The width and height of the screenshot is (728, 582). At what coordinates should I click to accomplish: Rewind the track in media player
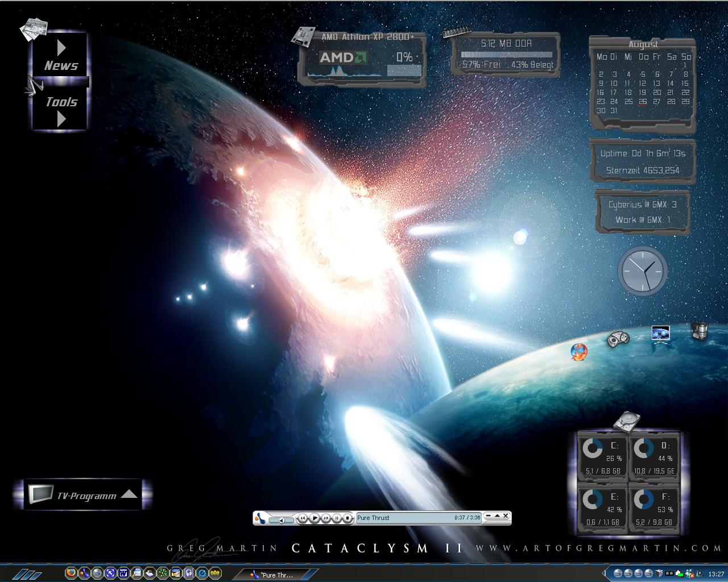pos(303,518)
